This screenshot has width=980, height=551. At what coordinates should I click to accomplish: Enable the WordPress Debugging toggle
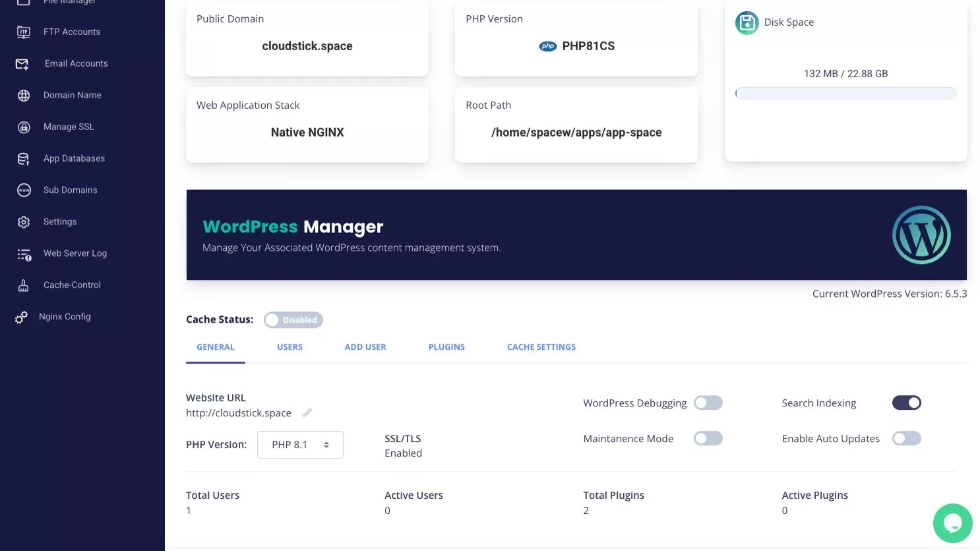pyautogui.click(x=708, y=403)
